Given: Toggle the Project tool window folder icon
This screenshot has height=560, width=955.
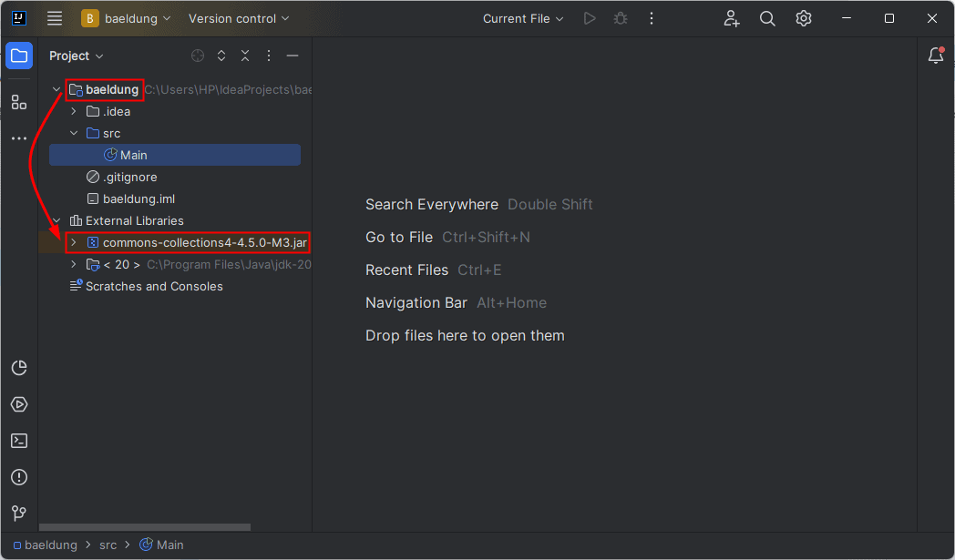Looking at the screenshot, I should [x=19, y=56].
